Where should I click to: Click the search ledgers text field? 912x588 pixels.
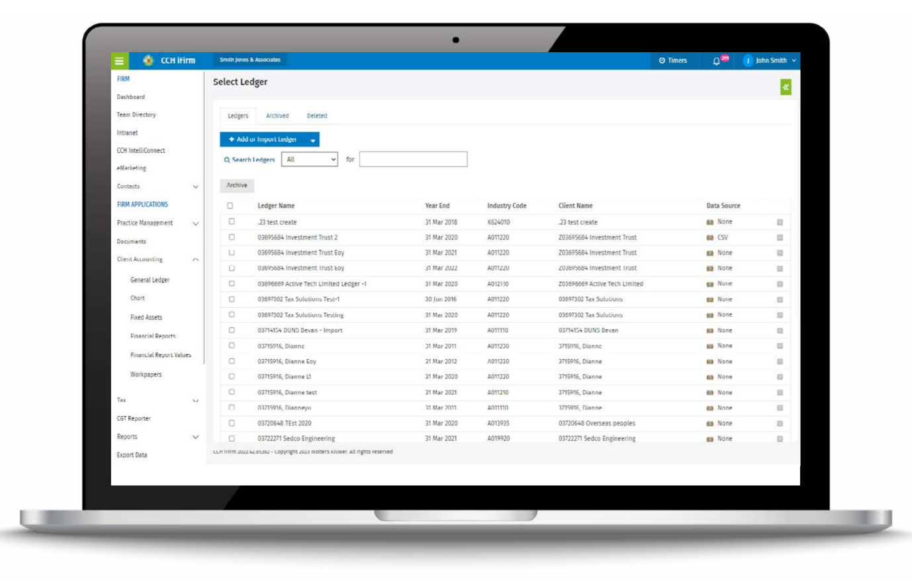tap(413, 159)
